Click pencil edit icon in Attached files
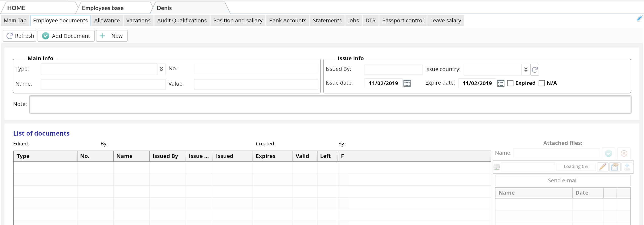This screenshot has height=225, width=644. tap(602, 167)
